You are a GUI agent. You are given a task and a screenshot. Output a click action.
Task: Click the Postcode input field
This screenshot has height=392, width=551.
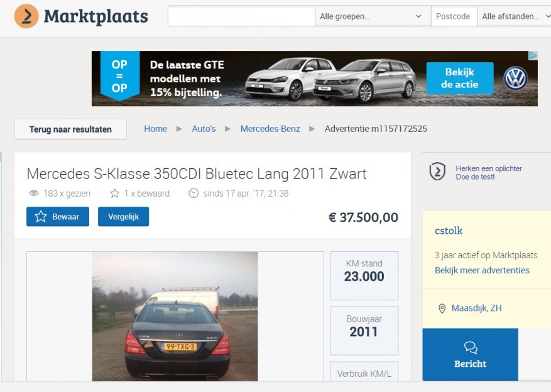pyautogui.click(x=454, y=16)
